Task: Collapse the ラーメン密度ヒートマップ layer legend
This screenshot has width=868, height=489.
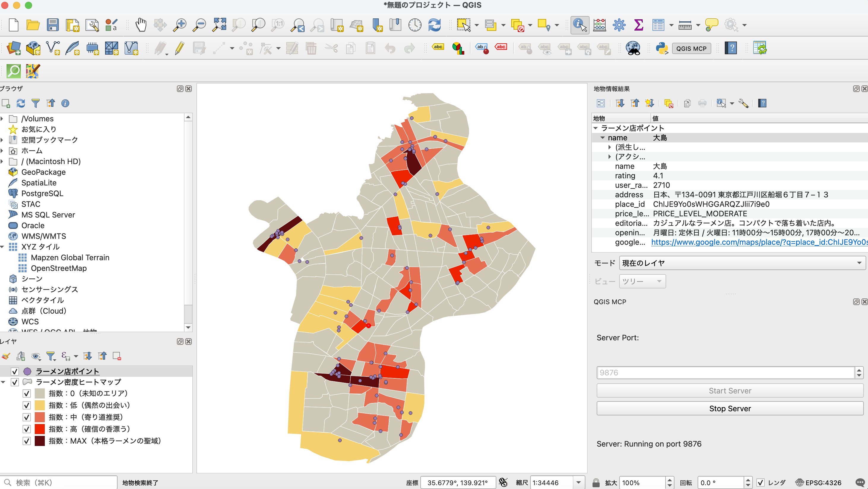Action: point(3,382)
